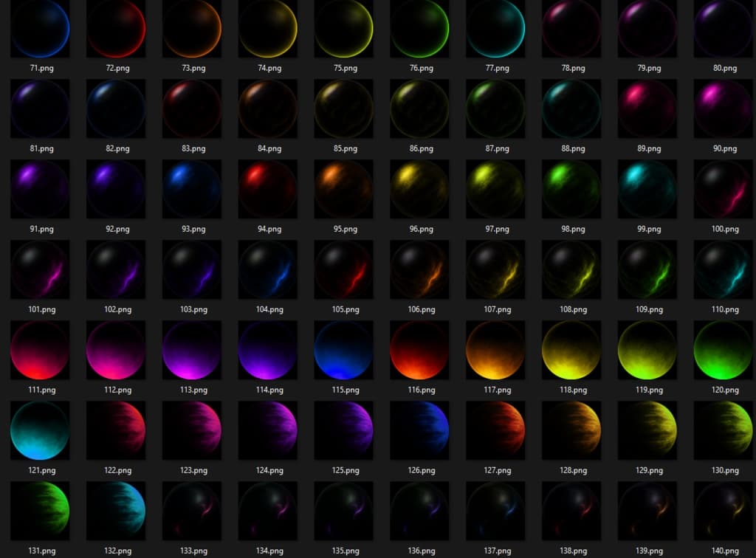Screen dimensions: 756x558
Task: Select the label 119.png
Action: (650, 390)
